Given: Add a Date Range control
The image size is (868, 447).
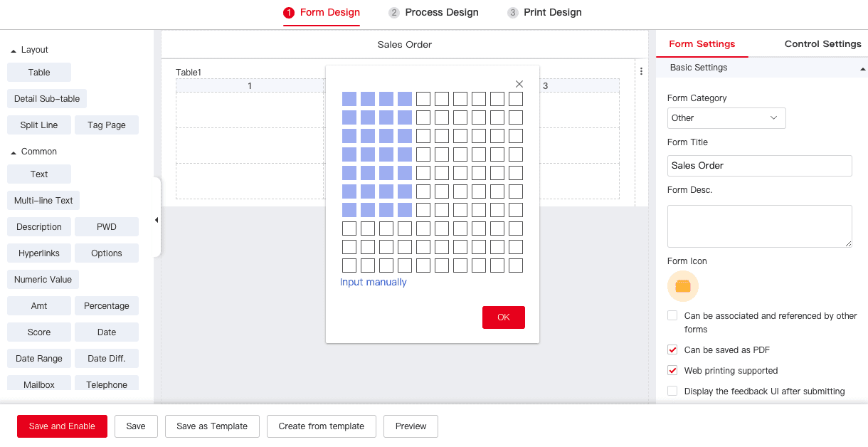Looking at the screenshot, I should click(x=38, y=358).
